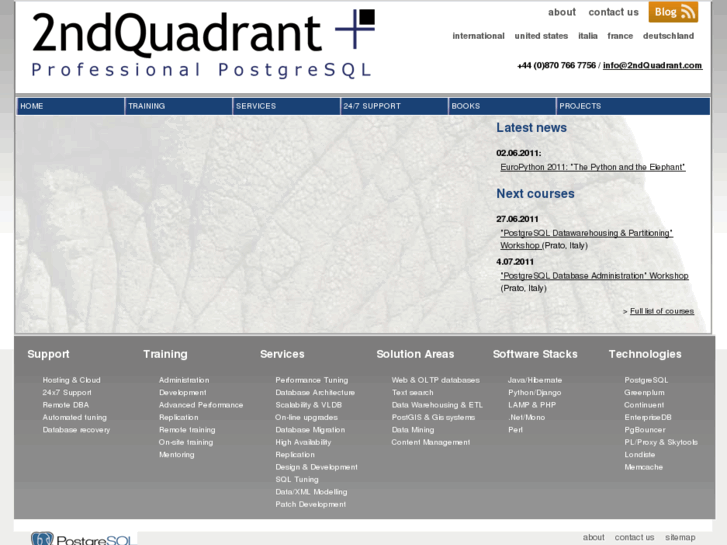Open Administration training link
The height and width of the screenshot is (545, 727).
click(184, 380)
